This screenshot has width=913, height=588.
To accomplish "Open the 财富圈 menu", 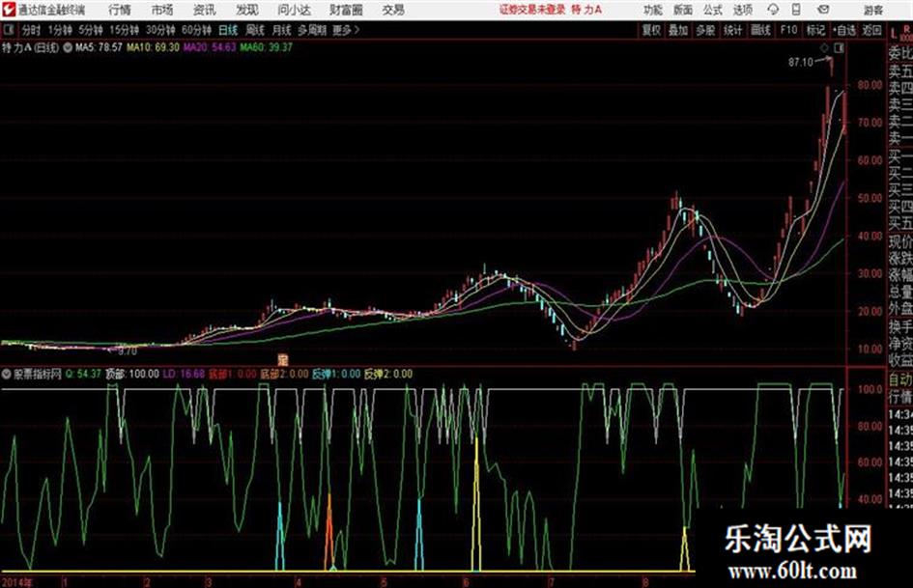I will [346, 10].
